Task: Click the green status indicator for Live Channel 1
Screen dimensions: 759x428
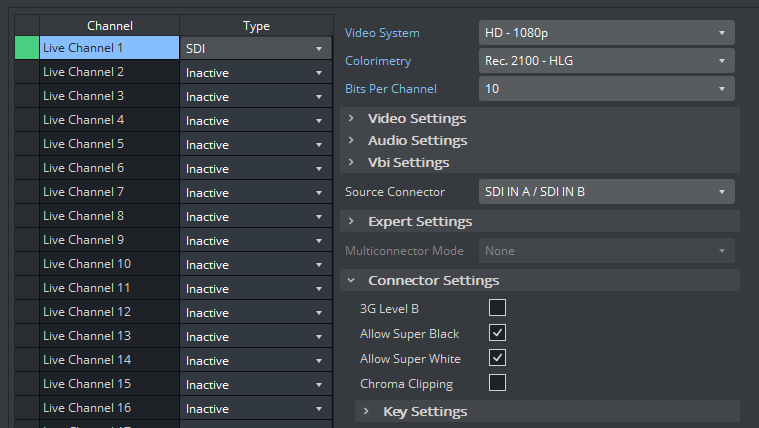Action: click(x=27, y=48)
